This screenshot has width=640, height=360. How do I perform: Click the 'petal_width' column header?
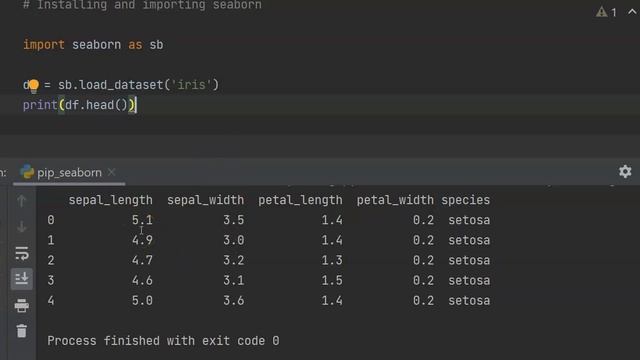(395, 200)
